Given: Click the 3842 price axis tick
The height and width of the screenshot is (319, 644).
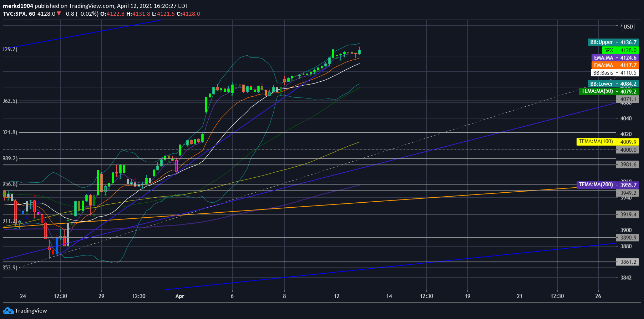Looking at the screenshot, I should pos(626,278).
